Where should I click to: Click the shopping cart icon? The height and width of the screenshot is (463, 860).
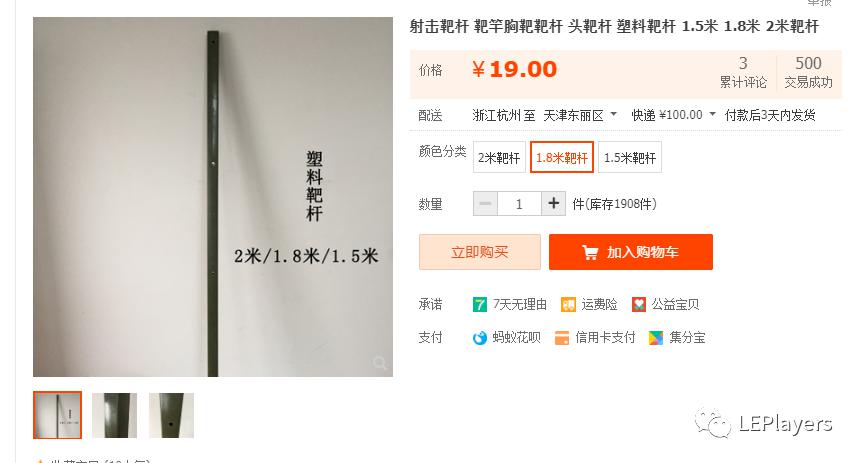tap(590, 252)
